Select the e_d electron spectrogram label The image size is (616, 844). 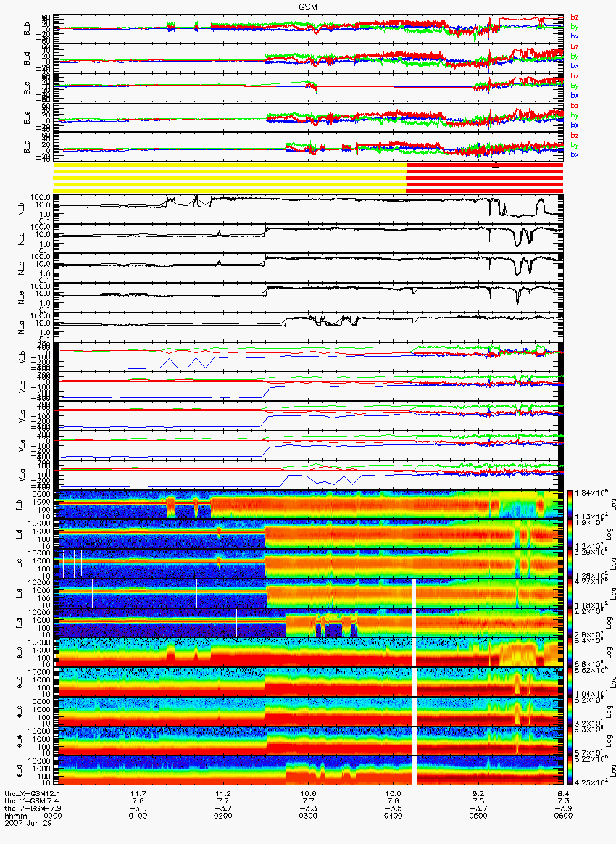pyautogui.click(x=18, y=682)
